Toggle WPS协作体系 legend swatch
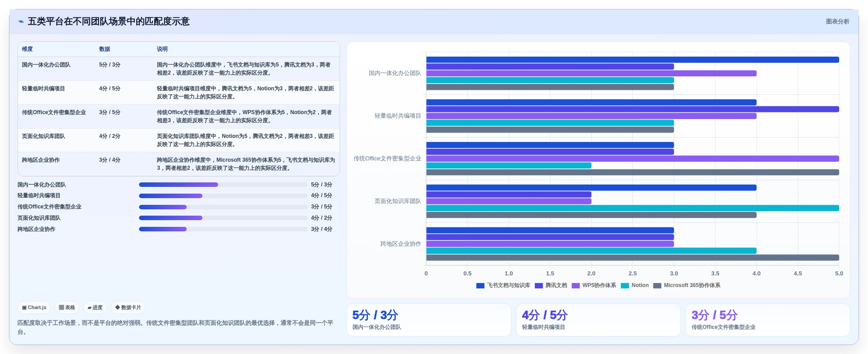 coord(576,286)
